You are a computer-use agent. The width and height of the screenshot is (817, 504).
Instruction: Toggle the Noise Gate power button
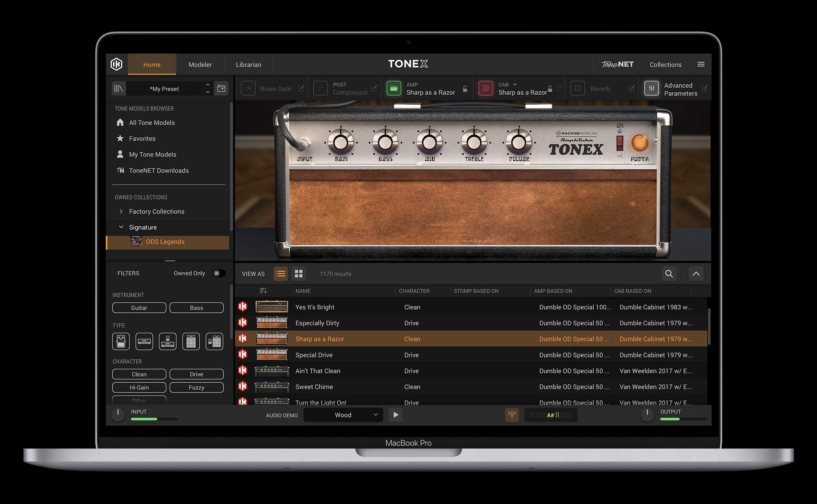(248, 89)
